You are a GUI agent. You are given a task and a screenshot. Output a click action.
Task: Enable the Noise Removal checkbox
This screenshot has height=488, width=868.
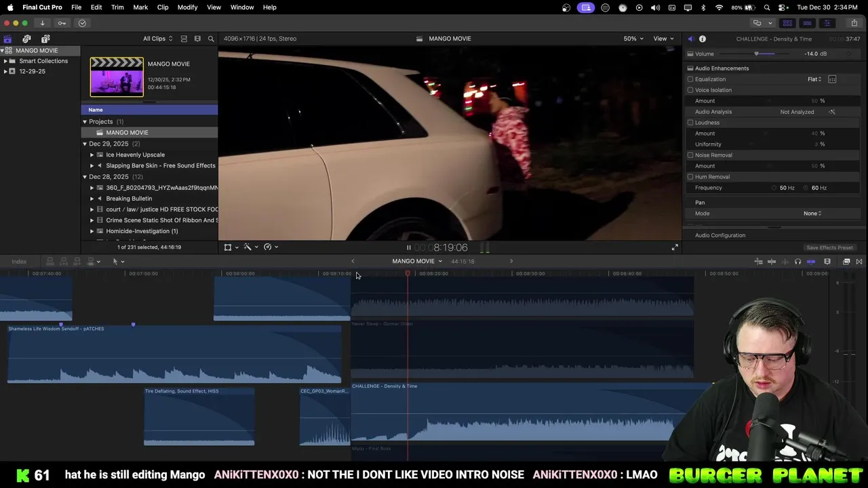[x=690, y=155]
